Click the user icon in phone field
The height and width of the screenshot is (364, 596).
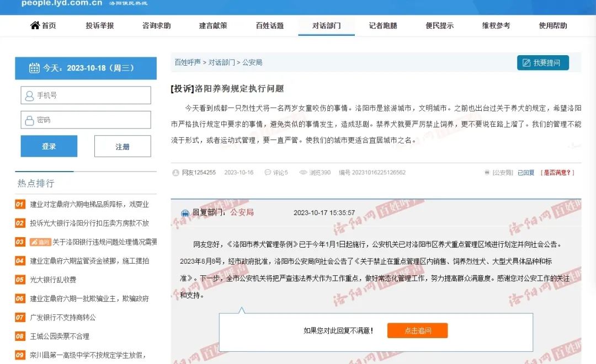point(29,95)
